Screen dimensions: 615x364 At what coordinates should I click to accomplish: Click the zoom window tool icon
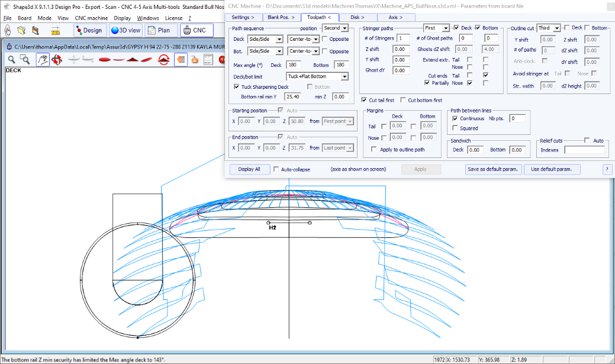(x=25, y=59)
